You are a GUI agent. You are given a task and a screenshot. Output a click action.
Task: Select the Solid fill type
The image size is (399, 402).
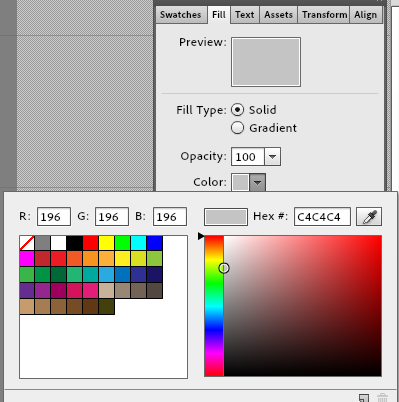tap(237, 110)
